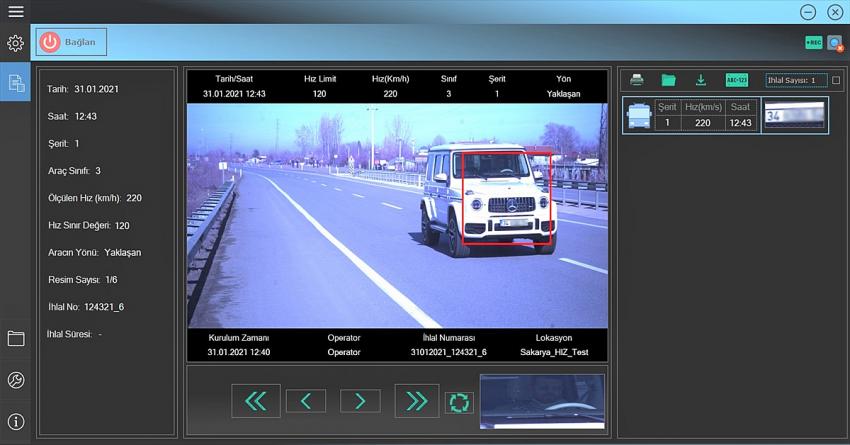The image size is (850, 445).
Task: Tick the checkbox beside İhlal Sayısı
Action: (x=836, y=80)
